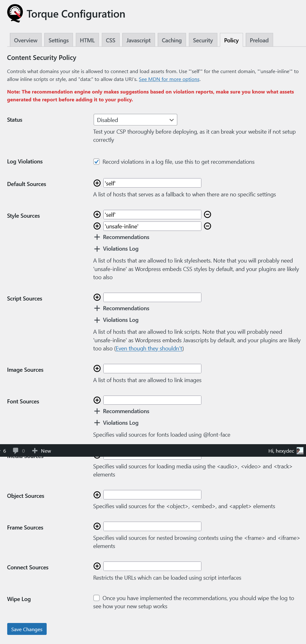This screenshot has height=644, width=306.
Task: Open the Status dropdown showing Disabled
Action: pos(135,120)
